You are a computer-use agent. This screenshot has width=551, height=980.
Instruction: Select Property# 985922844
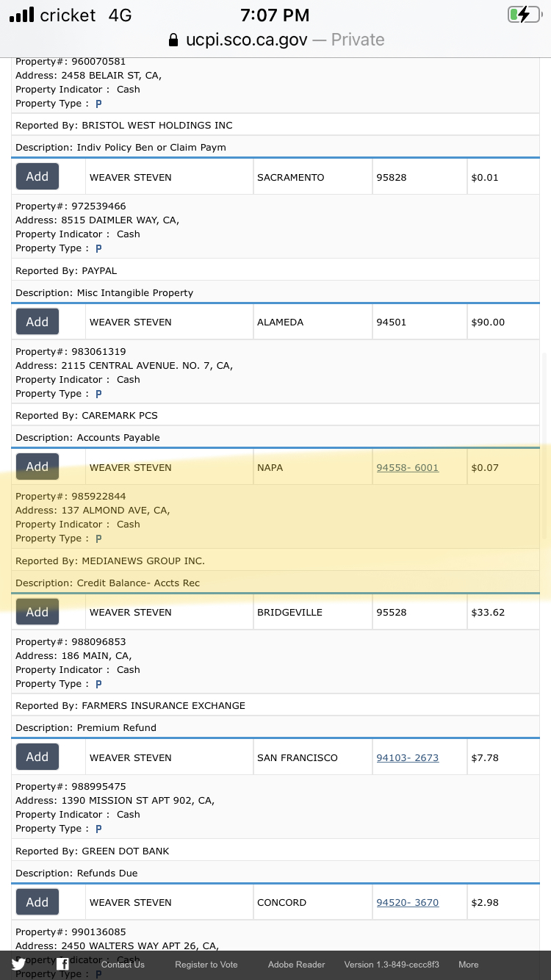pyautogui.click(x=71, y=497)
